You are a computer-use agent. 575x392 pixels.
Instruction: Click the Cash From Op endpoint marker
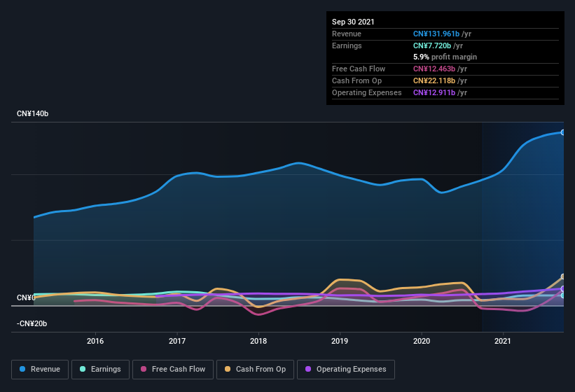tap(563, 276)
